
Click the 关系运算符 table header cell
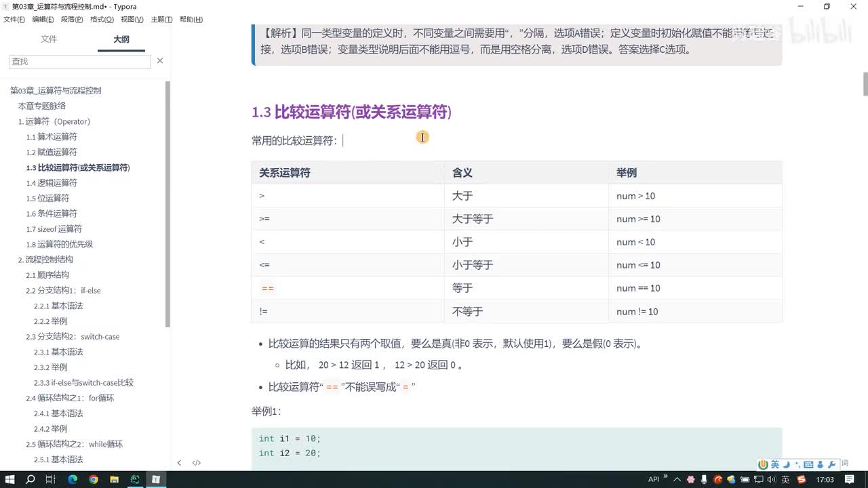pyautogui.click(x=347, y=173)
